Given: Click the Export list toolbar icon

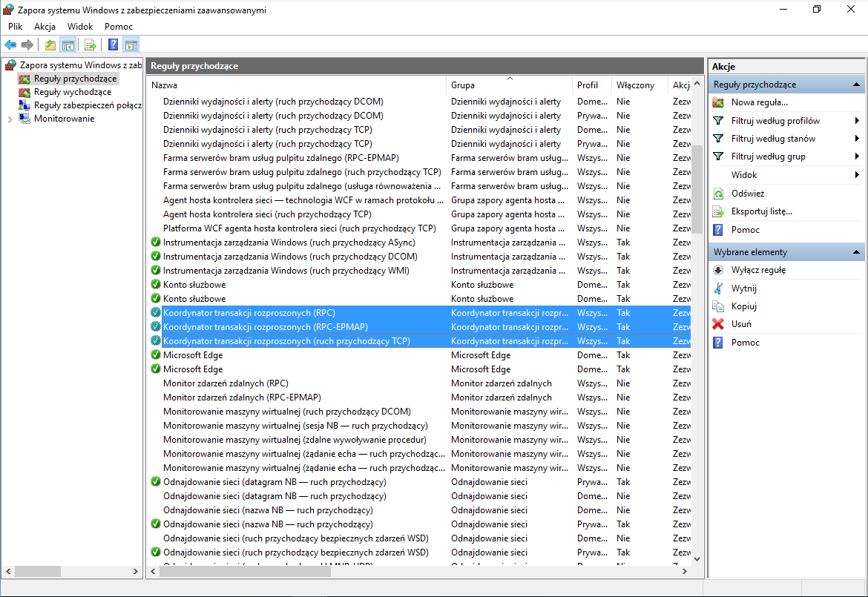Looking at the screenshot, I should click(x=91, y=45).
